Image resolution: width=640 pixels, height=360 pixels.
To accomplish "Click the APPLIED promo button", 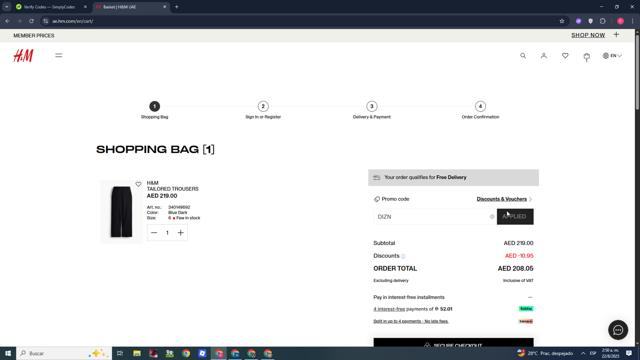I will 515,217.
